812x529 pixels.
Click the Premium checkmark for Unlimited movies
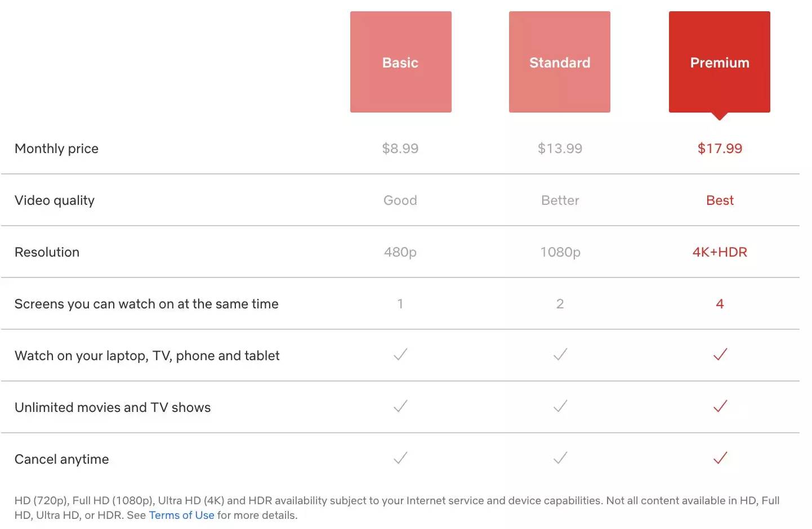(x=720, y=406)
